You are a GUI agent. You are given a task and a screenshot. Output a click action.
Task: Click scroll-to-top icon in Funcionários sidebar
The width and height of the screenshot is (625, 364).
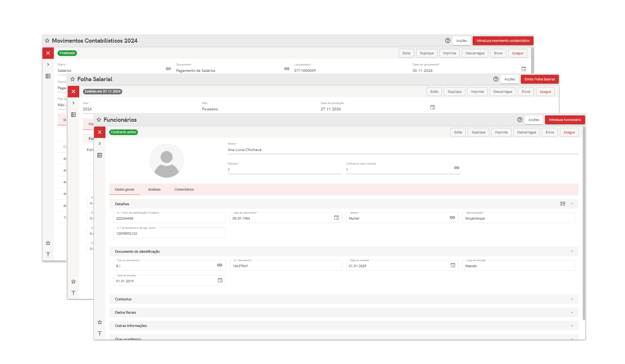[x=100, y=334]
